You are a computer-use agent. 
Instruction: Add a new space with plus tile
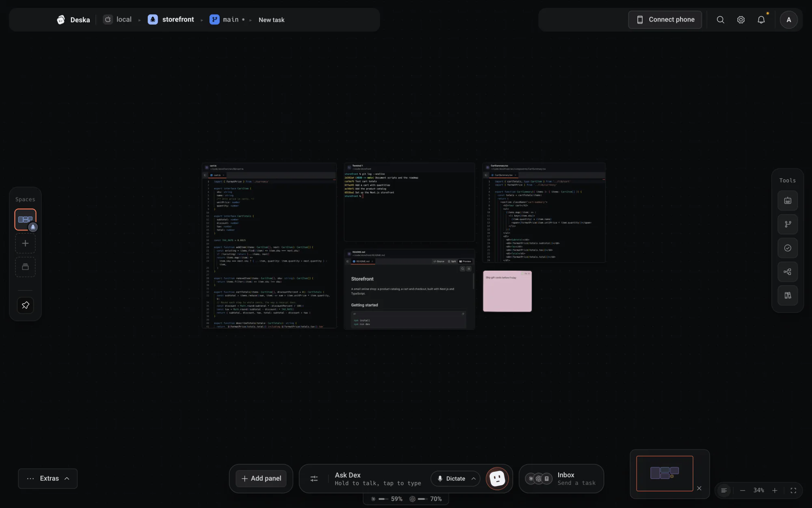(25, 243)
